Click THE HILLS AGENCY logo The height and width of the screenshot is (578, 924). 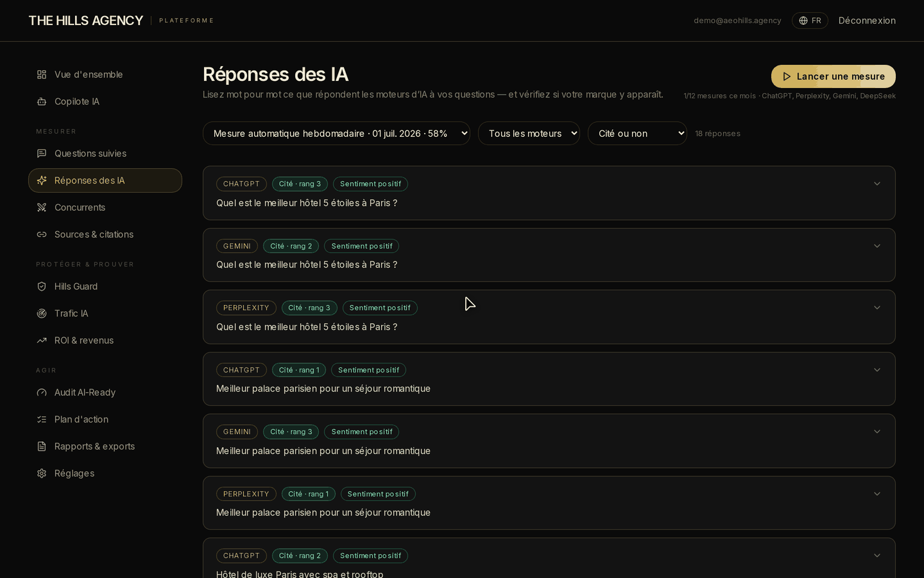86,21
